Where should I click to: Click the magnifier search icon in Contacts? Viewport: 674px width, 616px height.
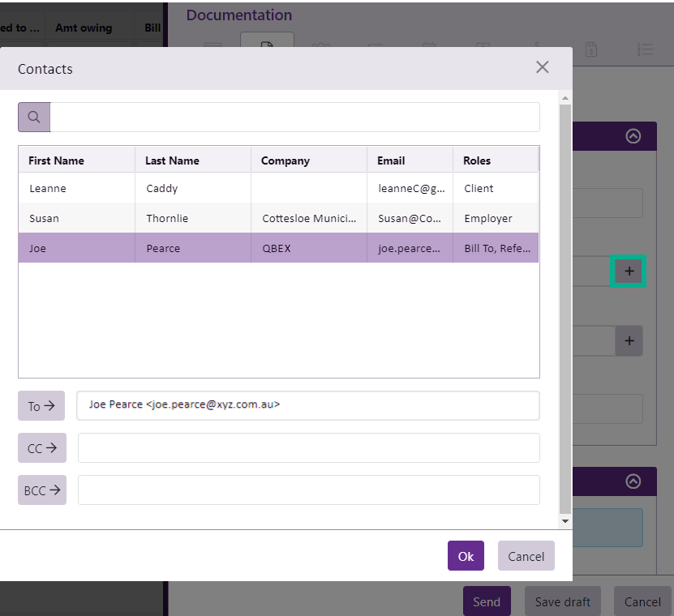click(x=34, y=117)
